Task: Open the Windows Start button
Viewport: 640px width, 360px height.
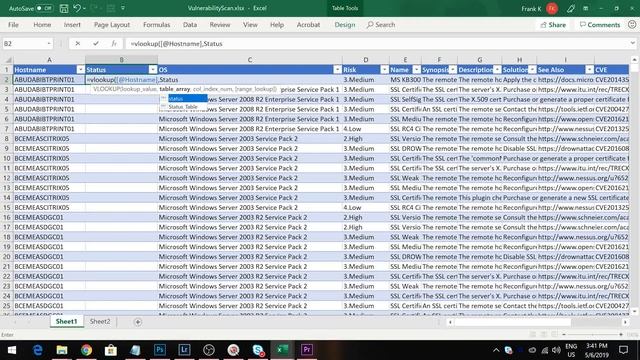Action: [x=12, y=350]
